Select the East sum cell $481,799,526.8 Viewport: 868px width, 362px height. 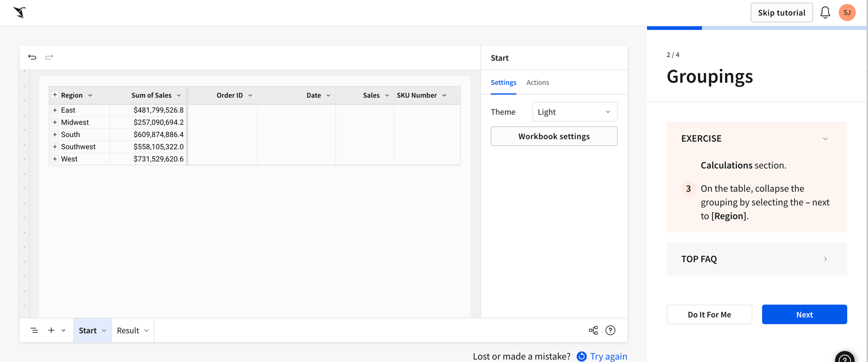[148, 110]
